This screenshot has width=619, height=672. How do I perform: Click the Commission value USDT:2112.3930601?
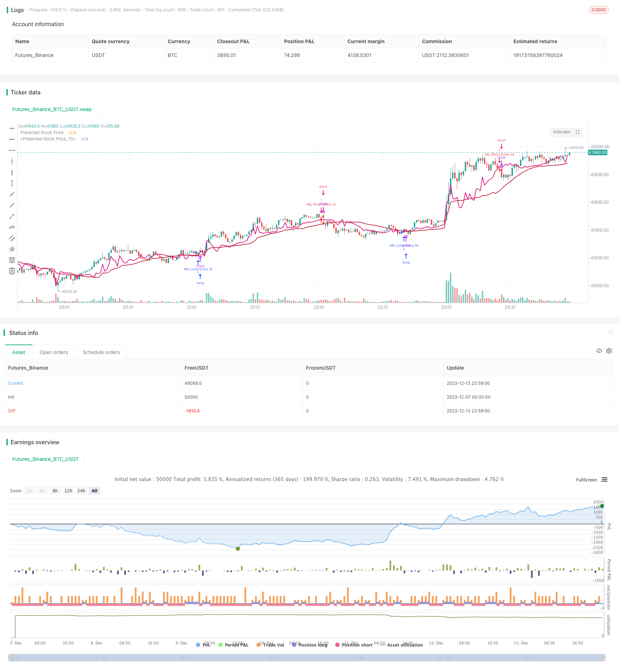(445, 55)
